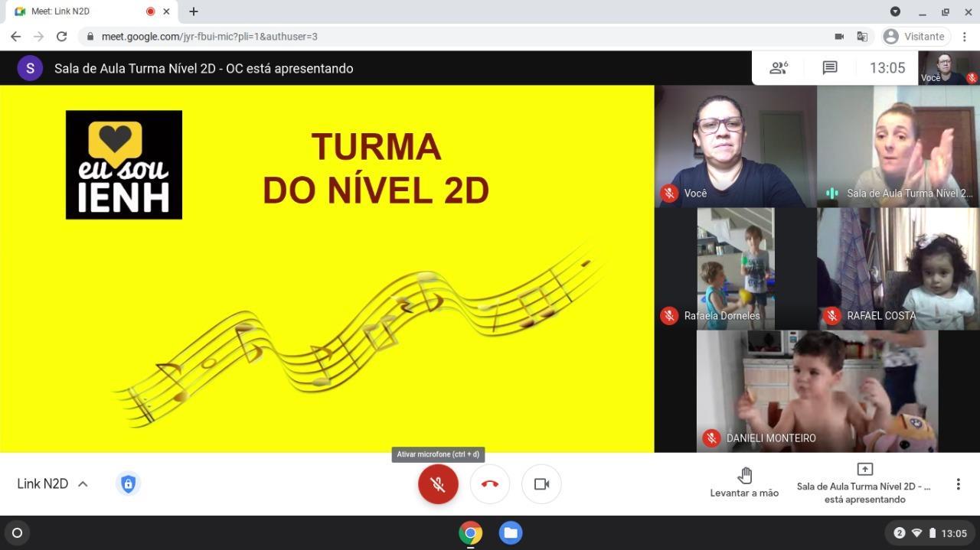Viewport: 980px width, 550px height.
Task: Click the muted mic icon on Rafaela Dorneles tile
Action: 669,315
